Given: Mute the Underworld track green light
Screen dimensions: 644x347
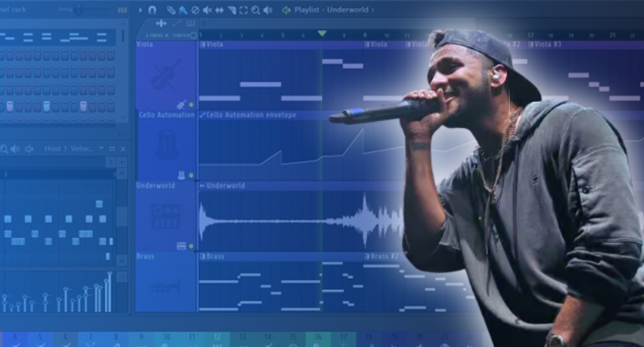Looking at the screenshot, I should tap(191, 246).
